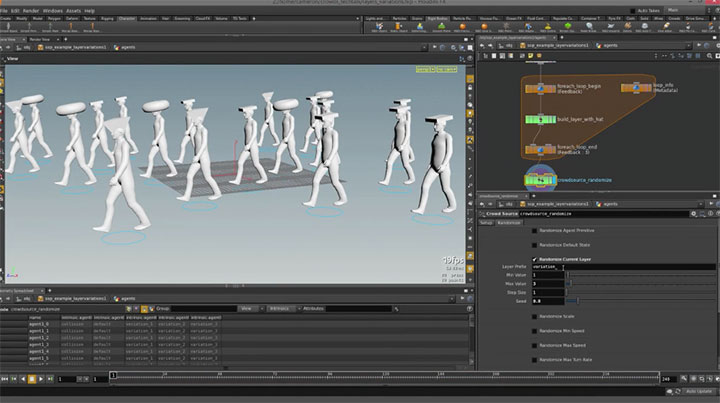This screenshot has height=403, width=720.
Task: Click the play forward button
Action: 41,379
